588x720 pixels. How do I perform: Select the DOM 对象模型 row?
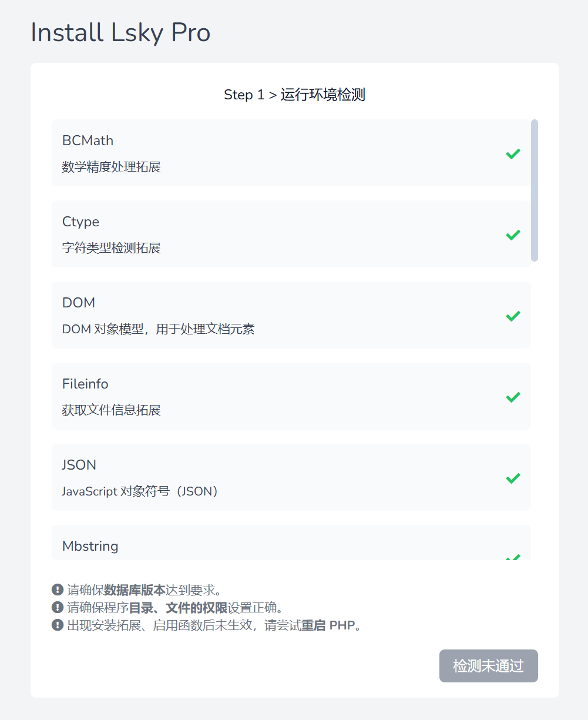click(x=291, y=315)
